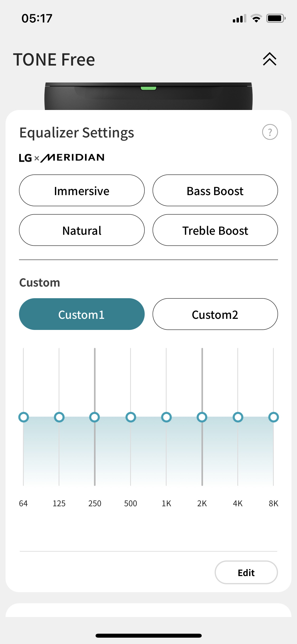Screen dimensions: 297x644
Task: Switch to the Natural sound preset
Action: (x=82, y=230)
